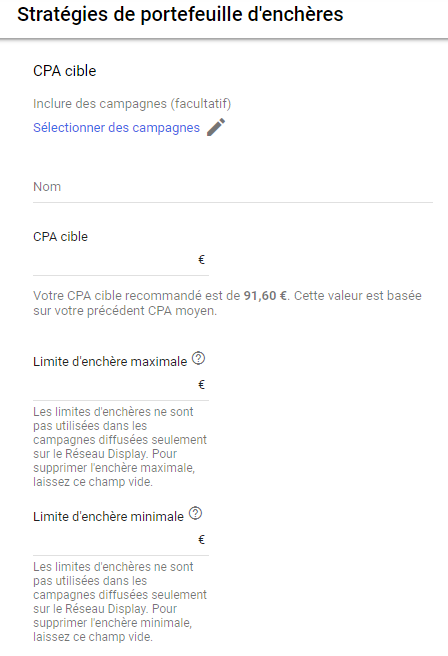
Task: Click the pencil edit icon beside campaign selection
Action: [x=216, y=127]
